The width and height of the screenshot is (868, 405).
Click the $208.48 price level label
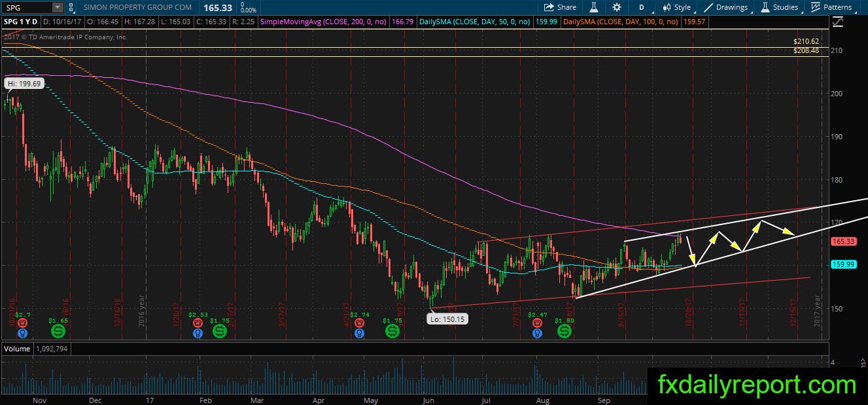click(x=806, y=50)
